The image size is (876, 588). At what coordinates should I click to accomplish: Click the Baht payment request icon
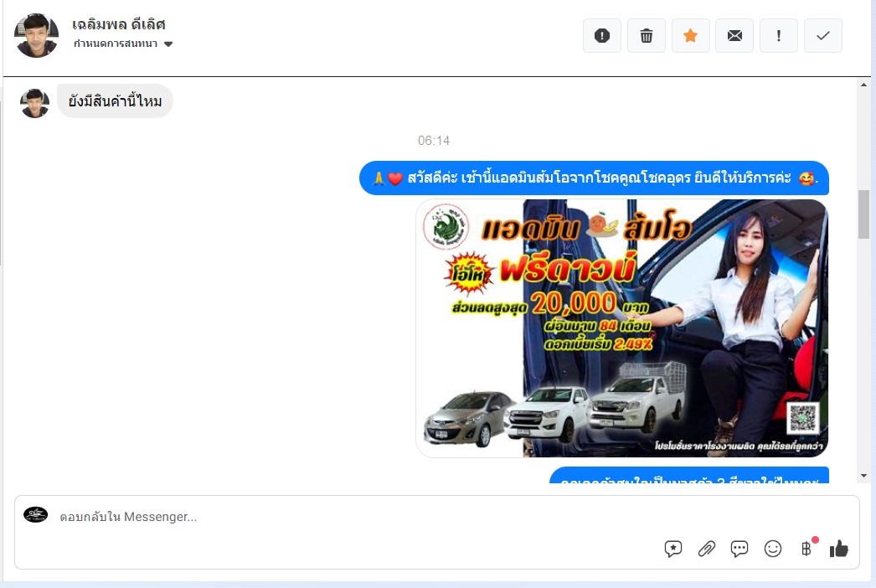coord(806,549)
